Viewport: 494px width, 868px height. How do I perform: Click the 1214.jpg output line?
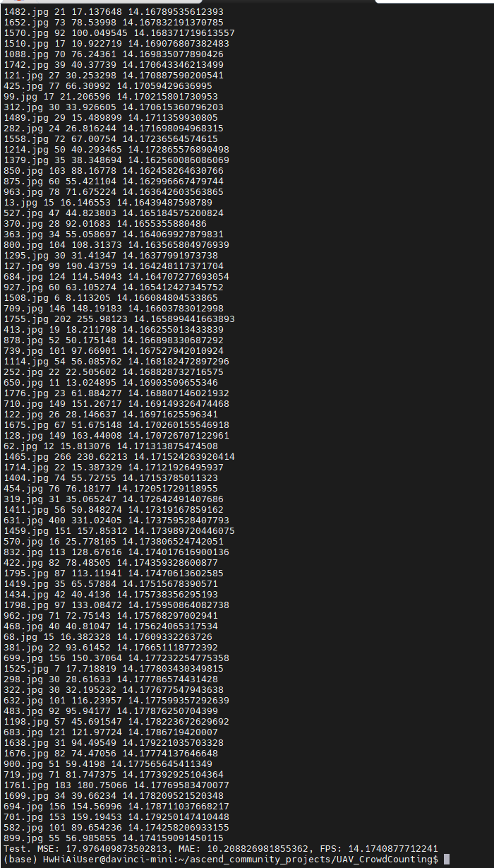(x=116, y=149)
